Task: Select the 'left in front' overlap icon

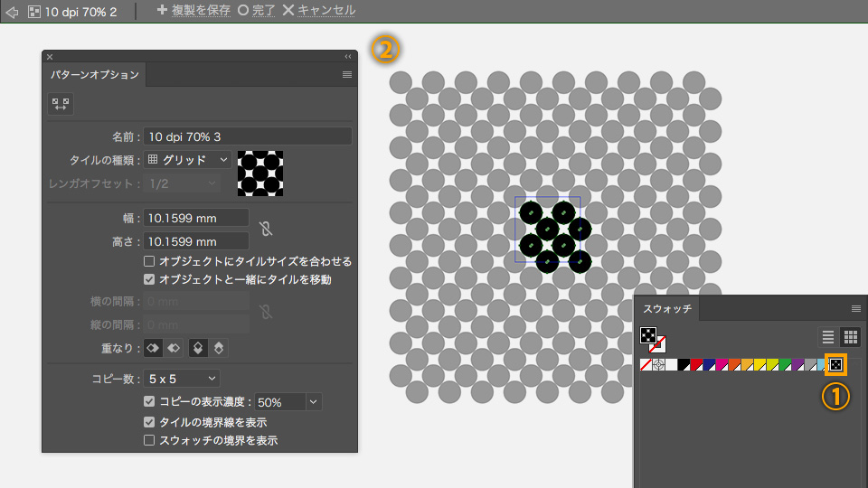Action: tap(154, 348)
